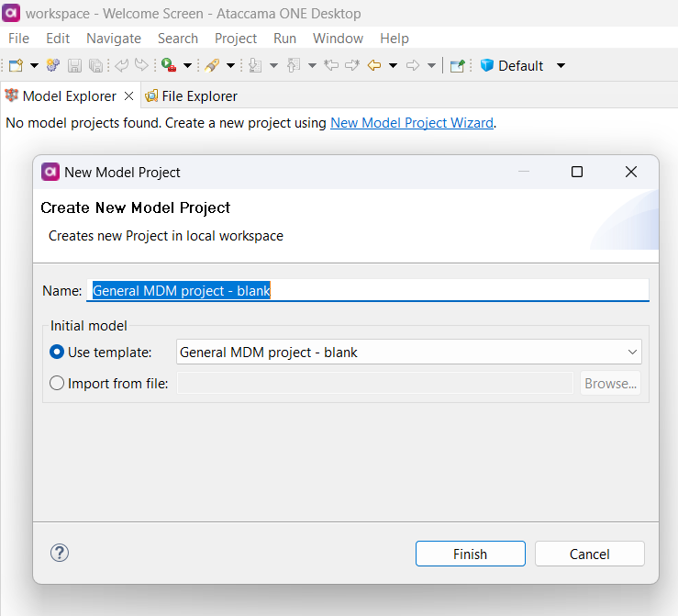Click the Open Perspective toolbar icon
The height and width of the screenshot is (616, 678).
[x=457, y=65]
